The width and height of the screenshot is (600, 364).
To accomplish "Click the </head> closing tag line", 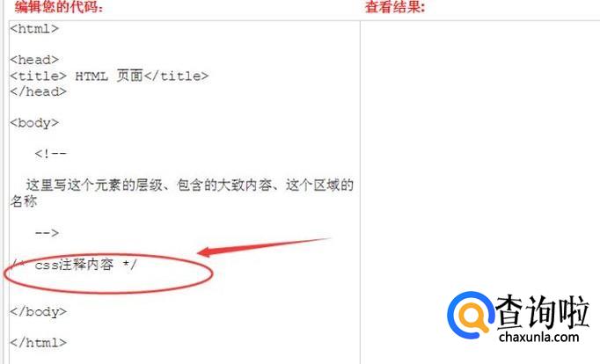I will click(38, 91).
